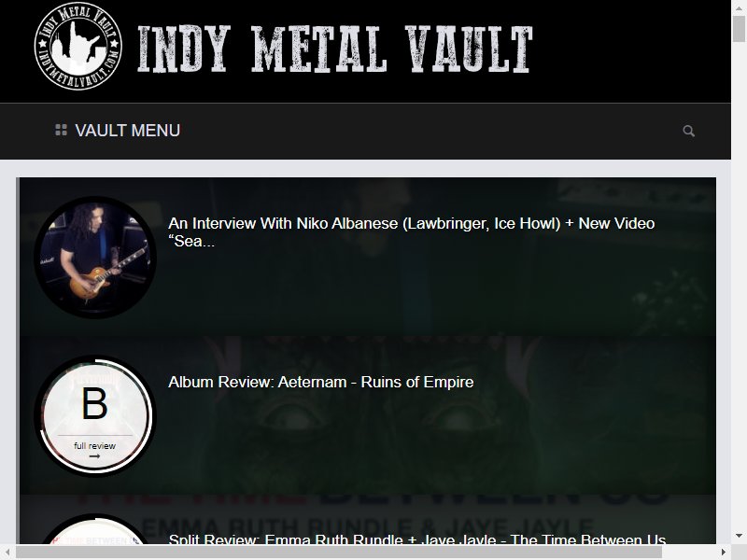
Task: Click the vertical scrollbar up arrow
Action: coord(739,7)
